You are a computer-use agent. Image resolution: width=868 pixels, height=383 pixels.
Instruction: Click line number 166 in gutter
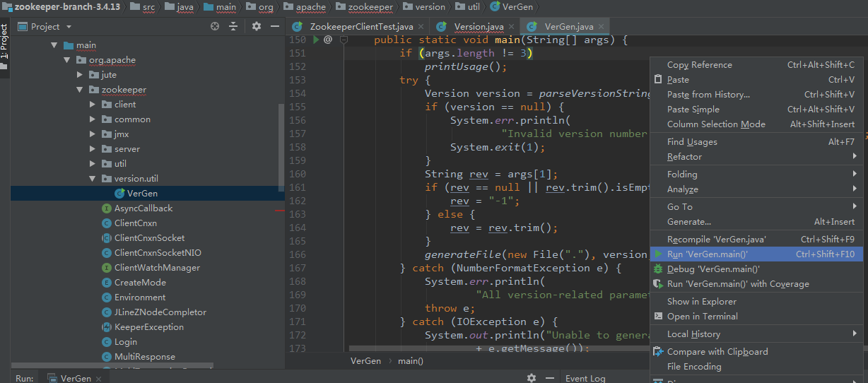[x=298, y=254]
